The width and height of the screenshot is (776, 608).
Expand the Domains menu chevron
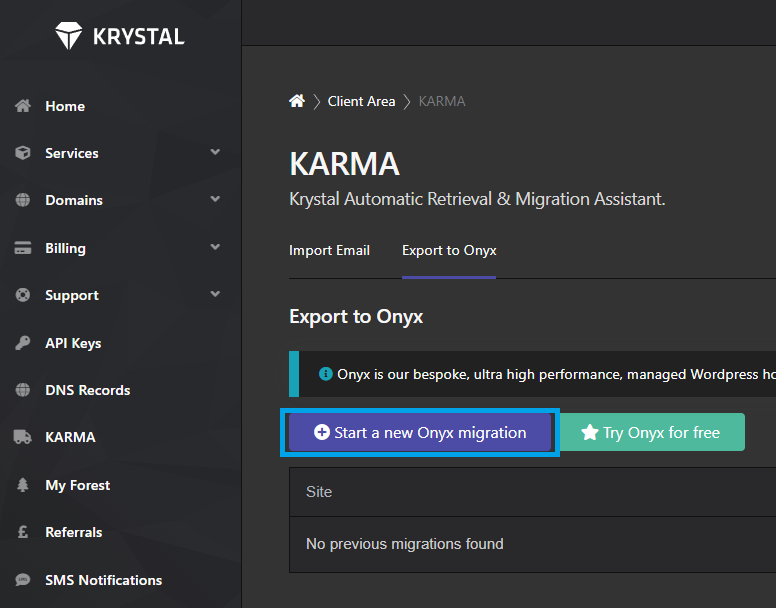[215, 199]
